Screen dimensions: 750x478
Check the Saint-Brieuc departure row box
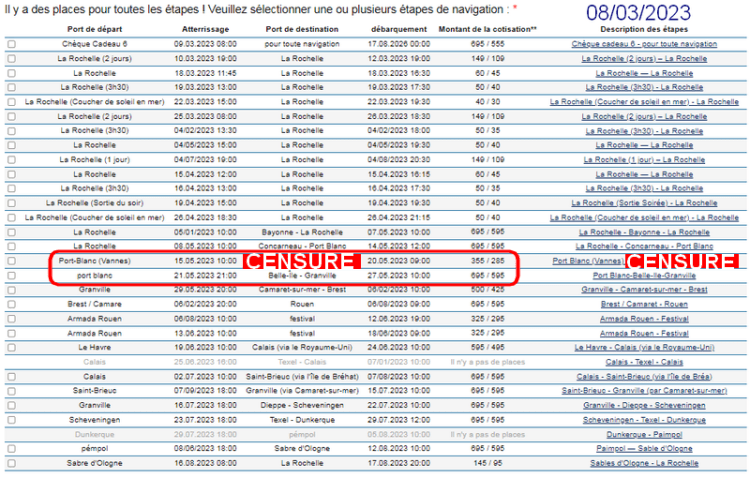click(x=11, y=390)
